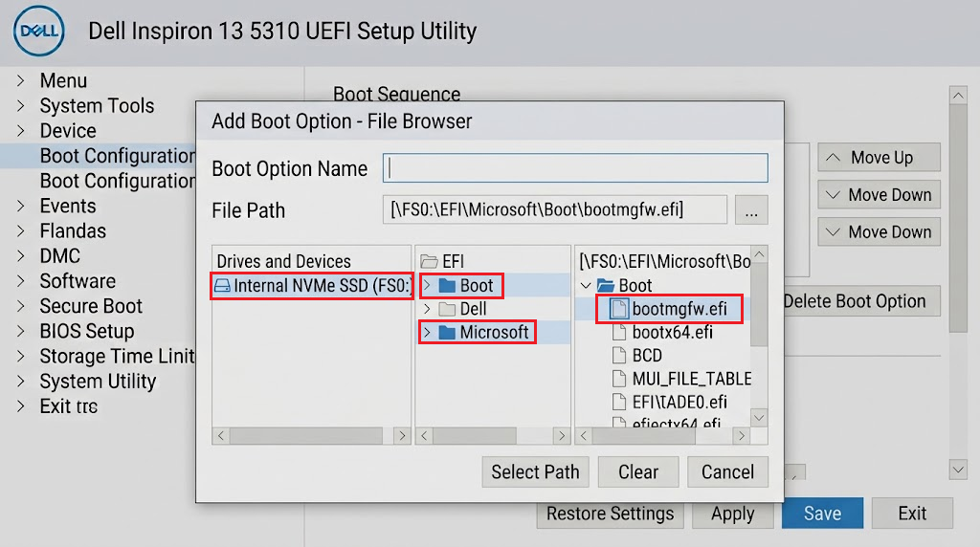This screenshot has height=547, width=980.
Task: Collapse the Boot folder in file pane
Action: (586, 286)
